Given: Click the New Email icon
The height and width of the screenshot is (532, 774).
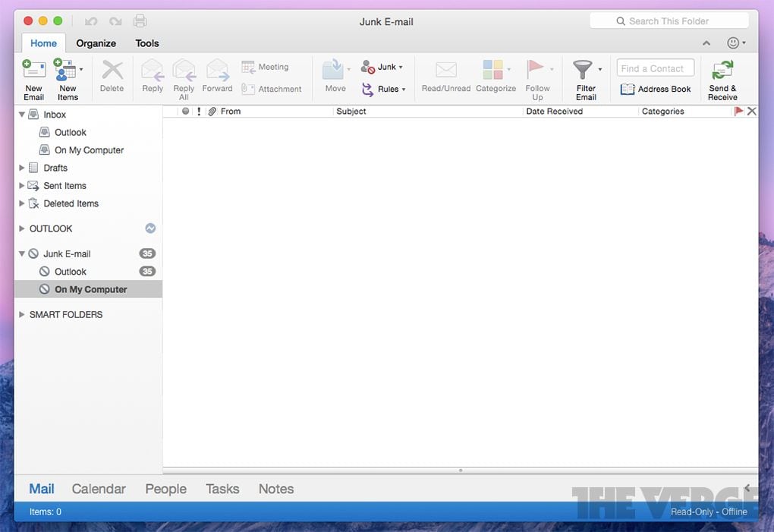Looking at the screenshot, I should (x=33, y=71).
